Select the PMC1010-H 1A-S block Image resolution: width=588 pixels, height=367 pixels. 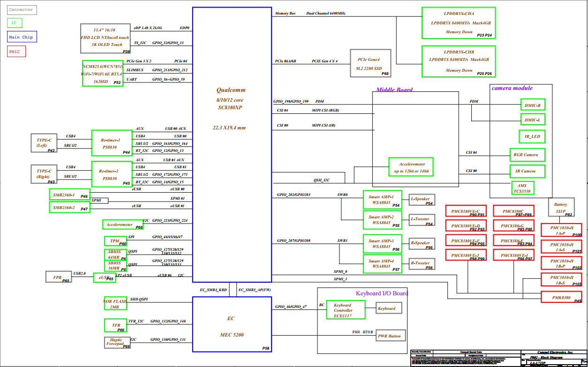click(x=561, y=247)
